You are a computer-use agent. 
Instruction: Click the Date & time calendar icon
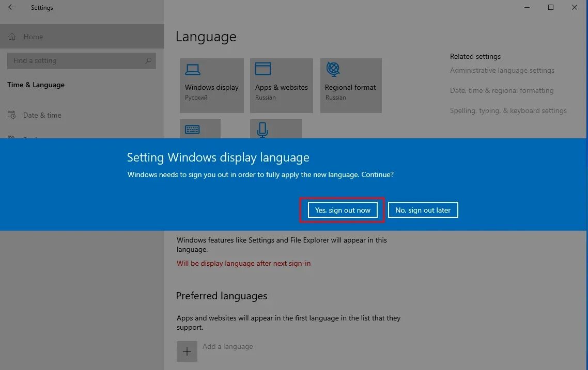coord(11,115)
